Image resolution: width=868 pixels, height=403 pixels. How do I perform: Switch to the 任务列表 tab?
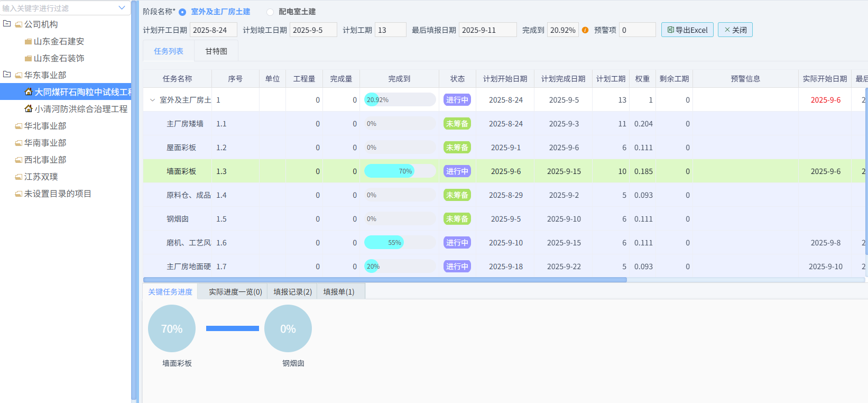point(169,51)
